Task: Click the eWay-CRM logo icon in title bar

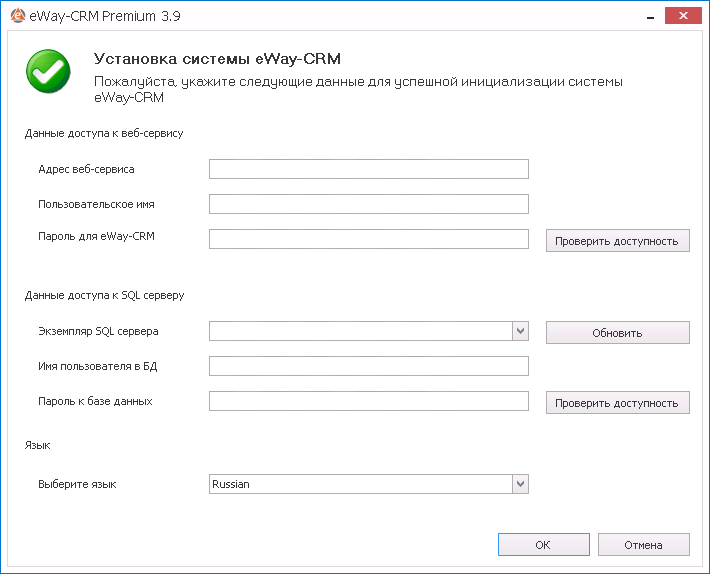Action: pyautogui.click(x=18, y=15)
